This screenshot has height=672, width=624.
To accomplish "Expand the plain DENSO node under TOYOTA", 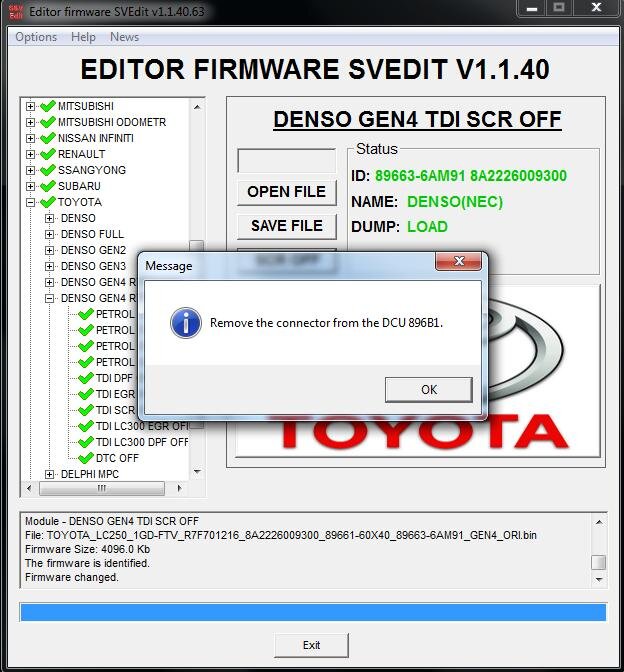I will [x=49, y=218].
